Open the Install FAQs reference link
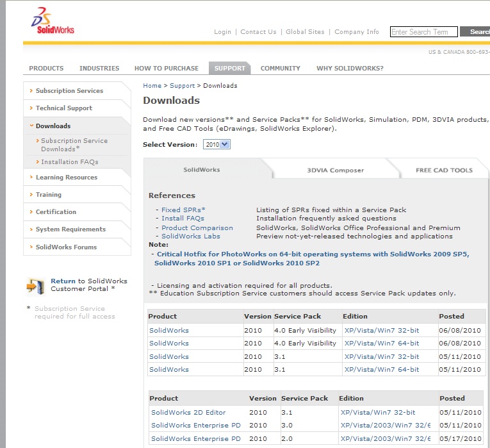 coord(183,218)
